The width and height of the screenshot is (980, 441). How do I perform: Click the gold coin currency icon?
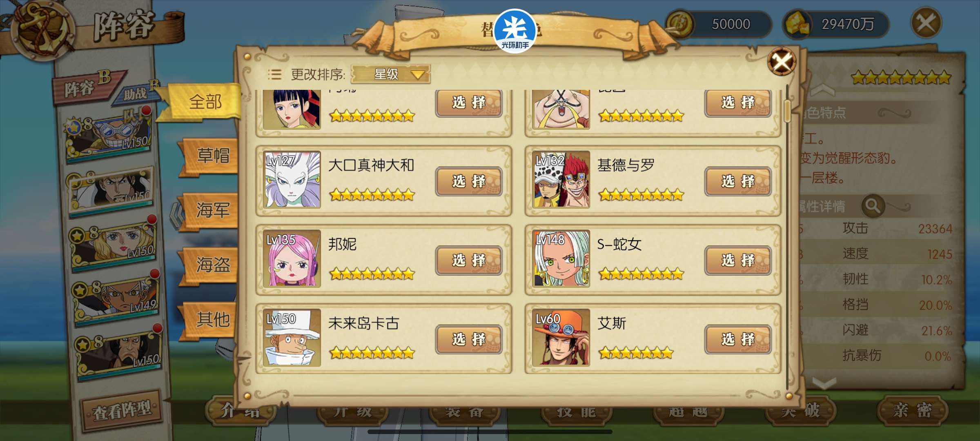680,24
